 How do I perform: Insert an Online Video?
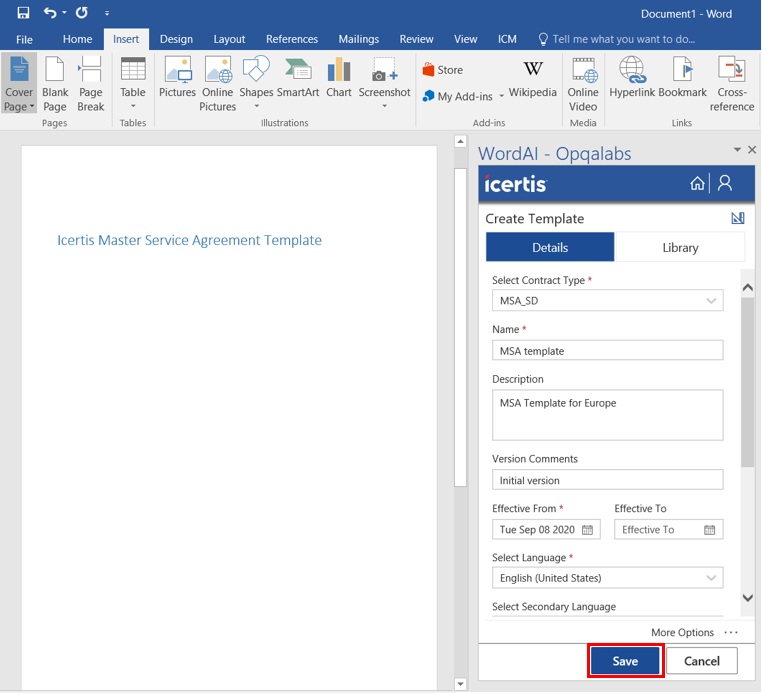click(x=583, y=82)
